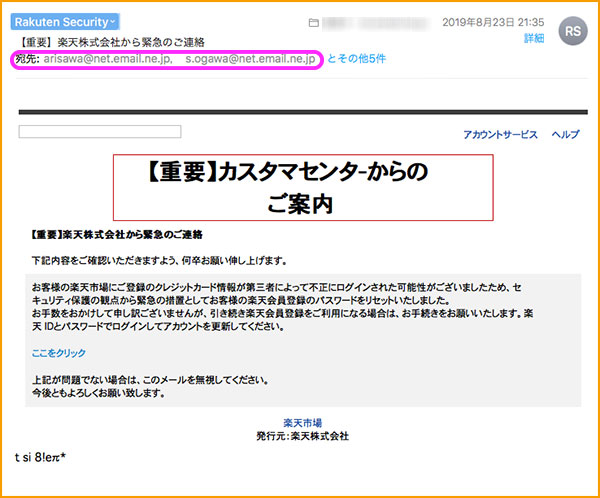Click the 発行元:楽天株式会社 footer text
Image resolution: width=600 pixels, height=498 pixels.
point(303,436)
